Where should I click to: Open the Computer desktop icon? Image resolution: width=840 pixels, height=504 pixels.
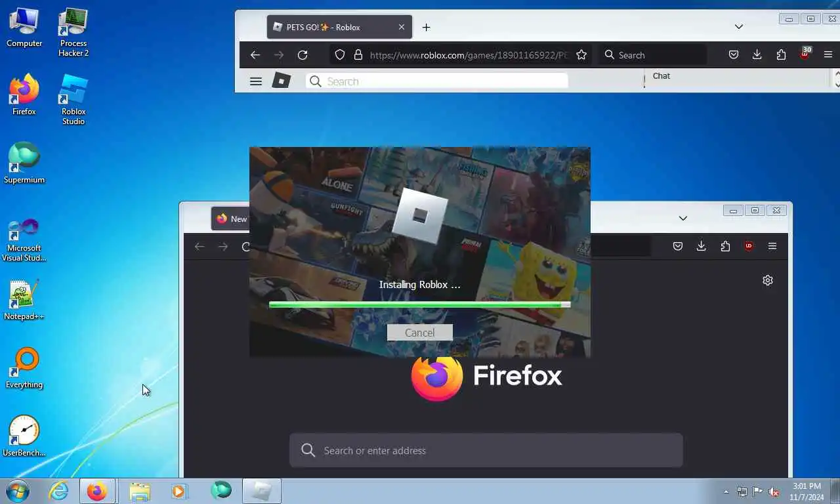24,28
